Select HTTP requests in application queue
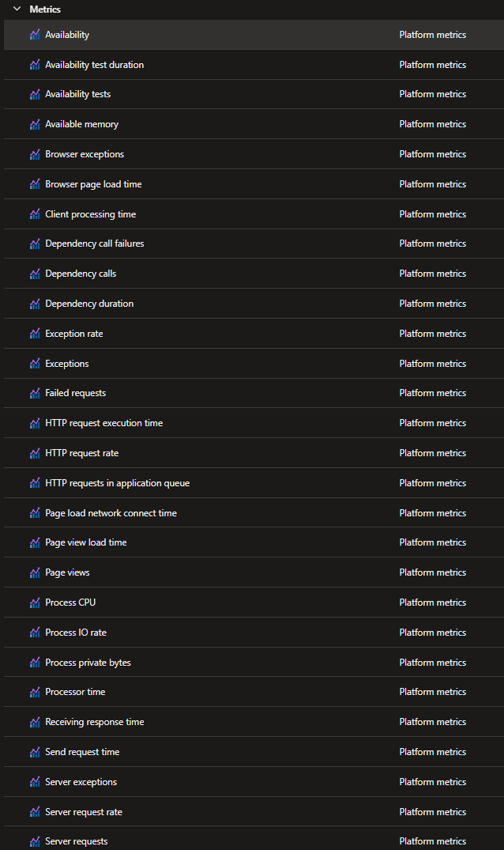The image size is (504, 850). tap(117, 483)
